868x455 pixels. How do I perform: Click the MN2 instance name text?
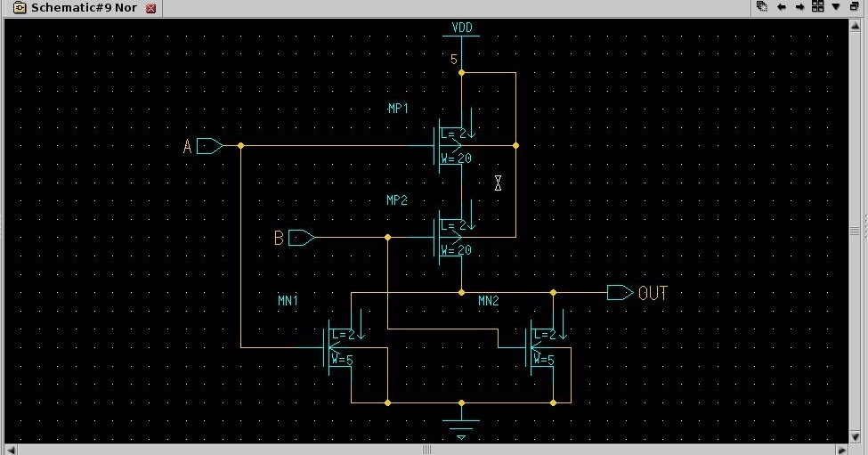click(x=488, y=301)
